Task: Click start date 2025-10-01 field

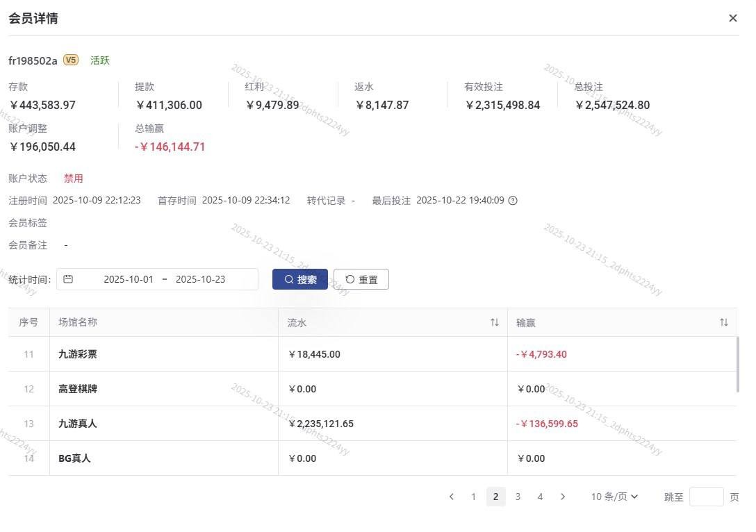Action: click(129, 279)
